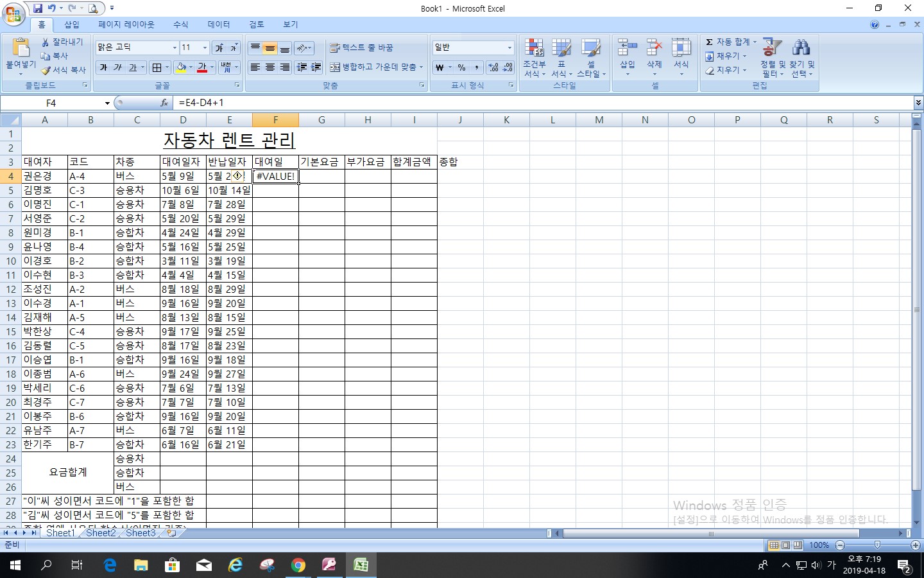The height and width of the screenshot is (578, 924).
Task: Click the Format Painter (서식 복사) brush icon
Action: click(x=46, y=70)
